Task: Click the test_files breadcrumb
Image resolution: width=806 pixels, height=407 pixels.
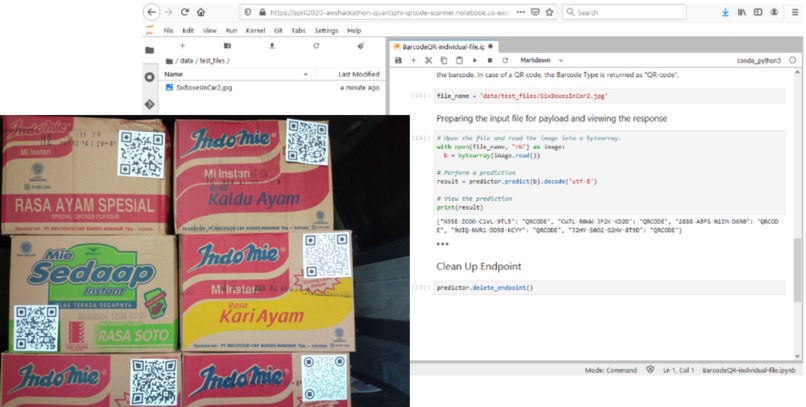Action: (x=212, y=61)
